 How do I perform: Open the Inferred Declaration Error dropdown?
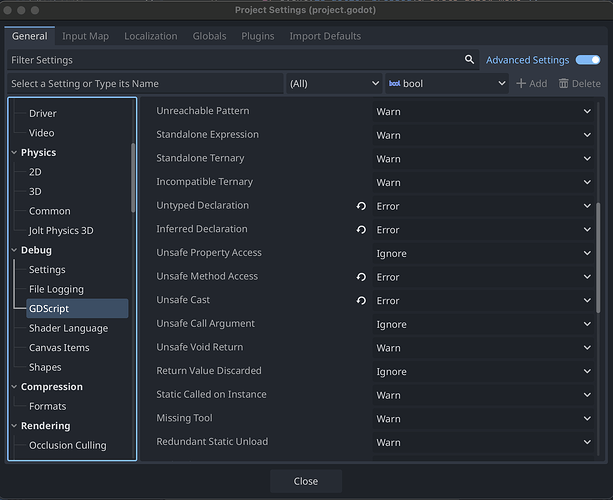(483, 229)
